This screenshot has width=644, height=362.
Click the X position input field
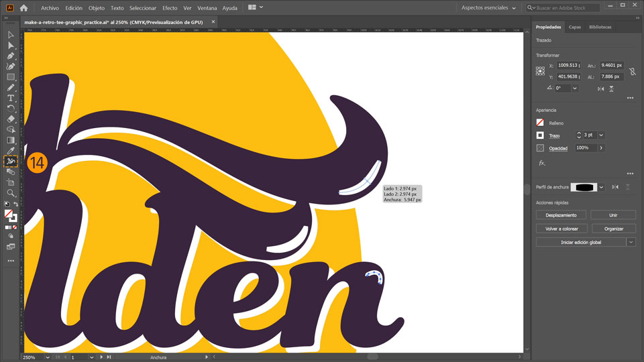(568, 65)
